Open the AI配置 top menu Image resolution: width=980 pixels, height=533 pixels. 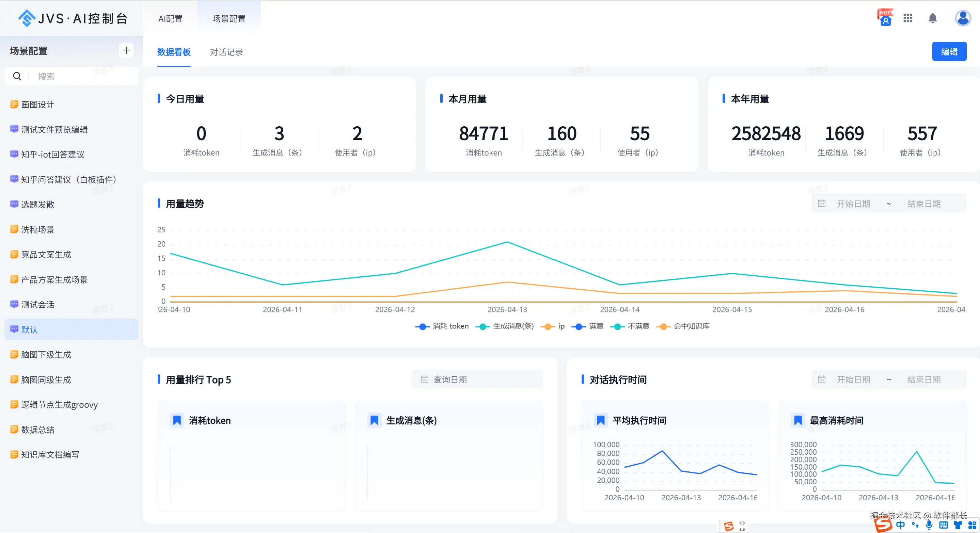point(171,19)
